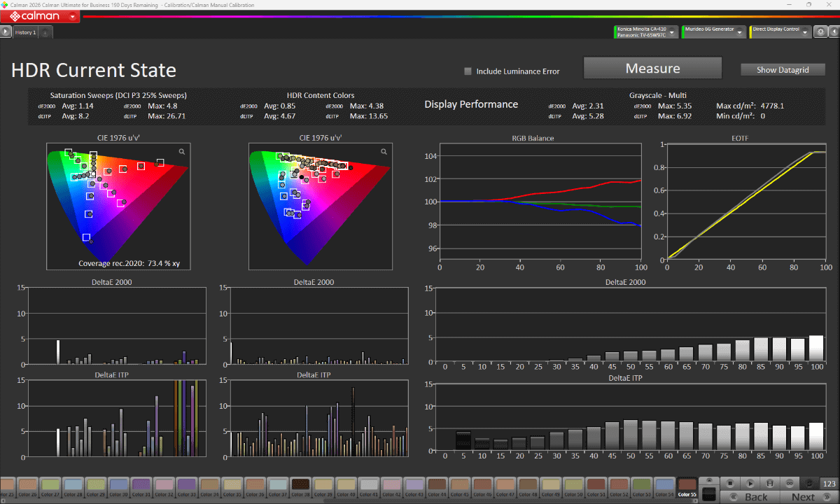Screen dimensions: 840x504
Task: Switch to the History 1 tab
Action: 25,32
